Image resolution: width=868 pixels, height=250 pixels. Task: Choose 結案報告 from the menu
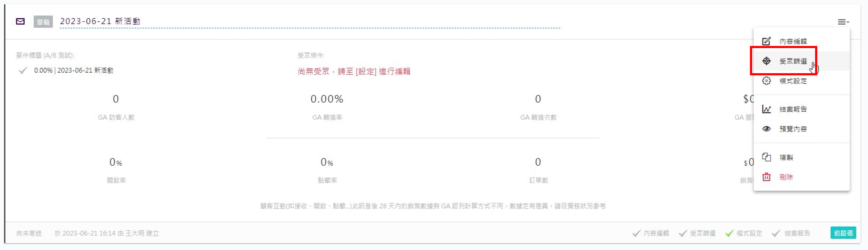[793, 109]
